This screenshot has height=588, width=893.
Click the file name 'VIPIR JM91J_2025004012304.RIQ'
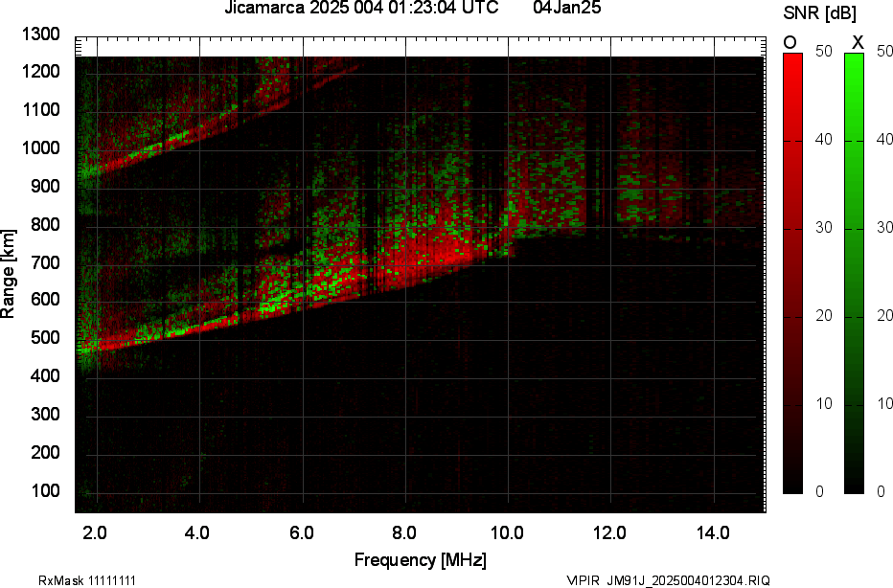[668, 580]
